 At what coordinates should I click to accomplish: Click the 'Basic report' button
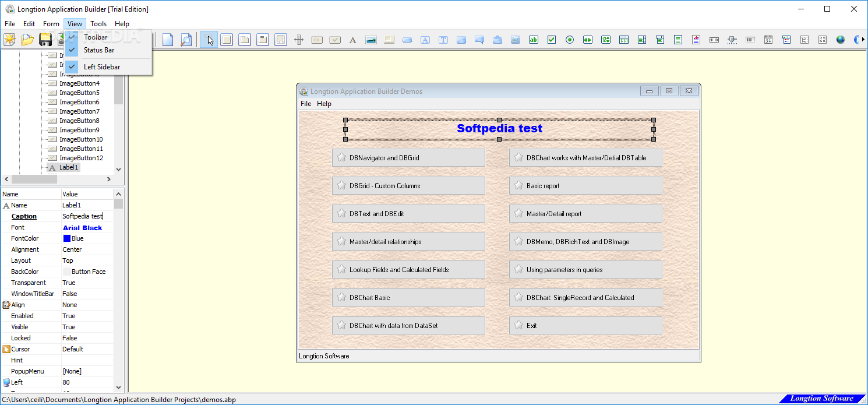click(585, 186)
